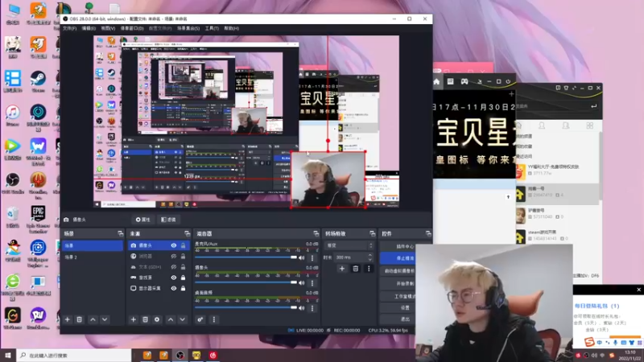
Task: Move the scene up with the arrow
Action: click(93, 319)
